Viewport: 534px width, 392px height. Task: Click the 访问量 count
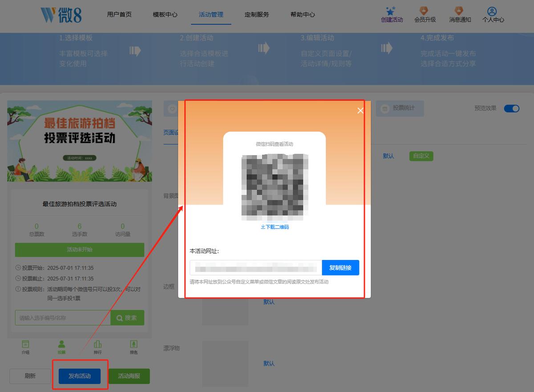[x=123, y=226]
